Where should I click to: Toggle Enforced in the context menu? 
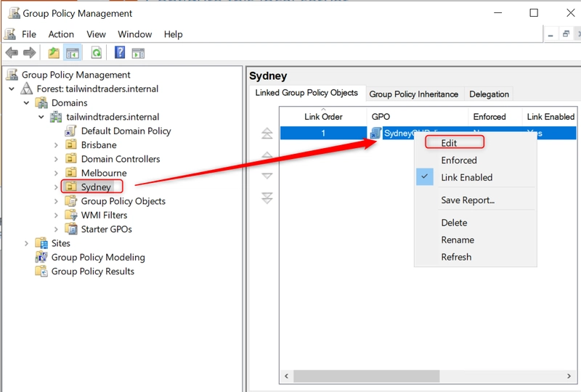click(x=459, y=160)
